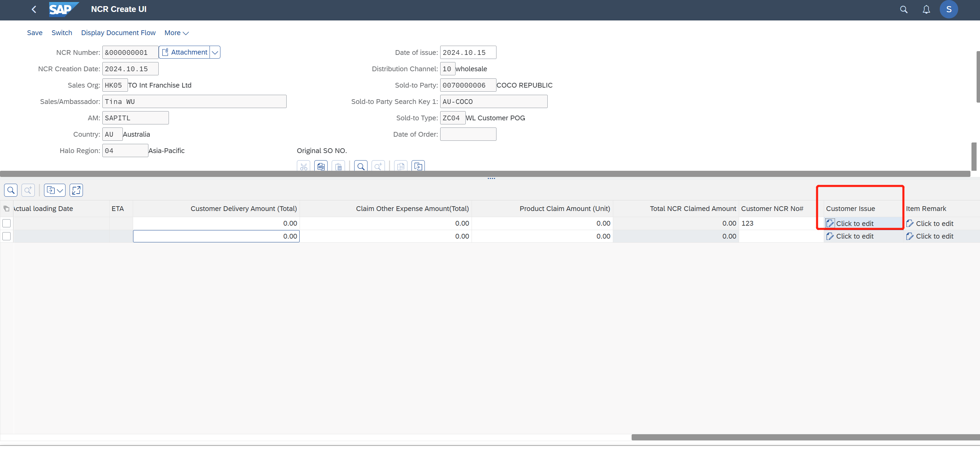This screenshot has height=453, width=980.
Task: Click the search icon in table toolbar
Action: 11,190
